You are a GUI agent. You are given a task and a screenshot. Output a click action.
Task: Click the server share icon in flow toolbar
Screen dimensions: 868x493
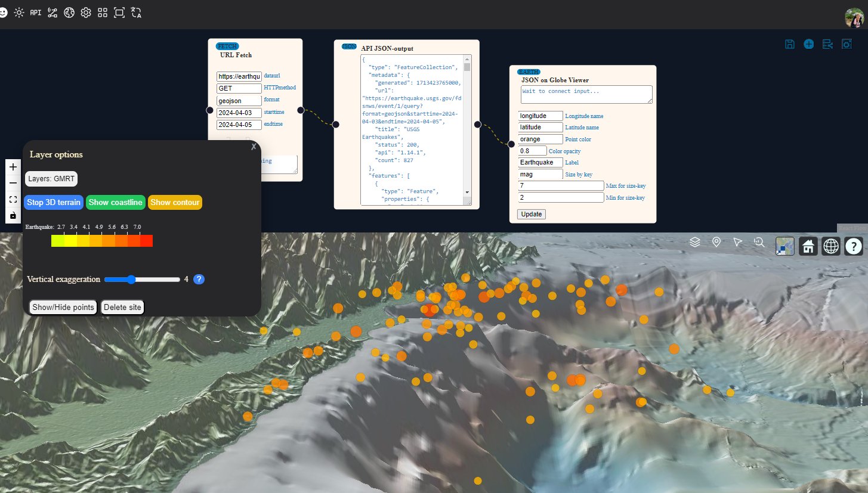click(x=827, y=44)
